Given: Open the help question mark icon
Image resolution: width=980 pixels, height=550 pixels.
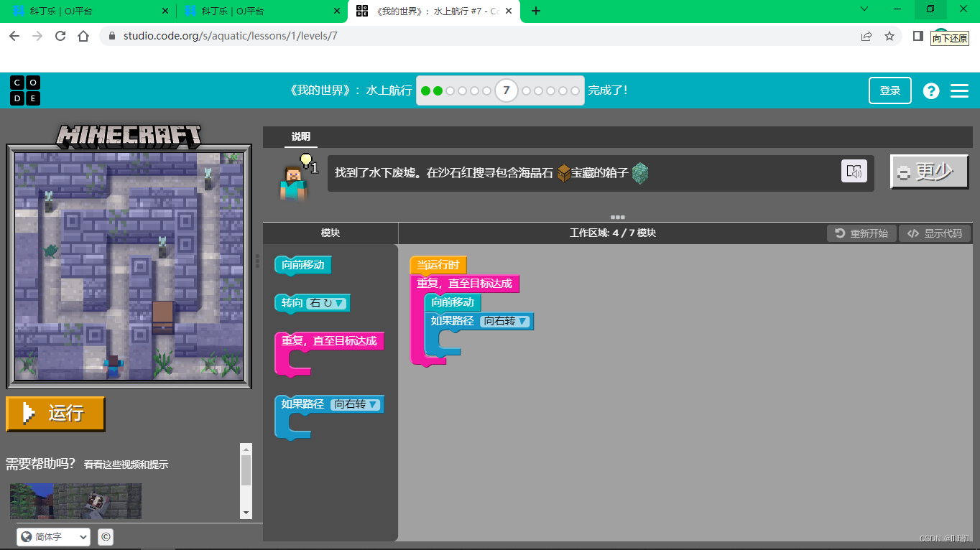Looking at the screenshot, I should point(931,90).
